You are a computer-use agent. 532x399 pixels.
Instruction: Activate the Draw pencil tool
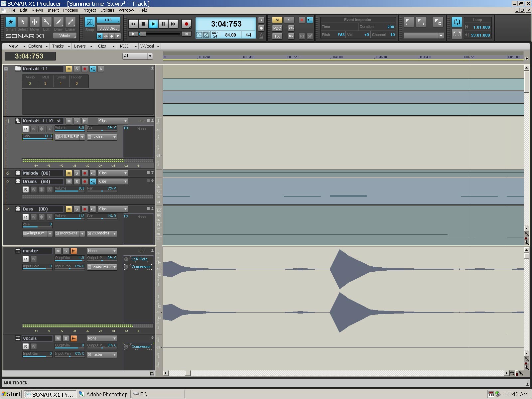pyautogui.click(x=58, y=22)
